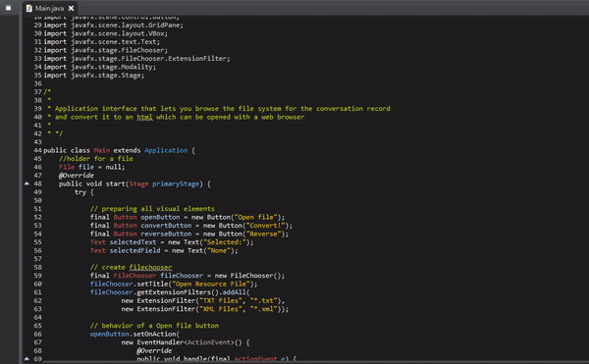The image size is (589, 364).
Task: Click the '@Override' annotation on line 47
Action: tap(77, 176)
